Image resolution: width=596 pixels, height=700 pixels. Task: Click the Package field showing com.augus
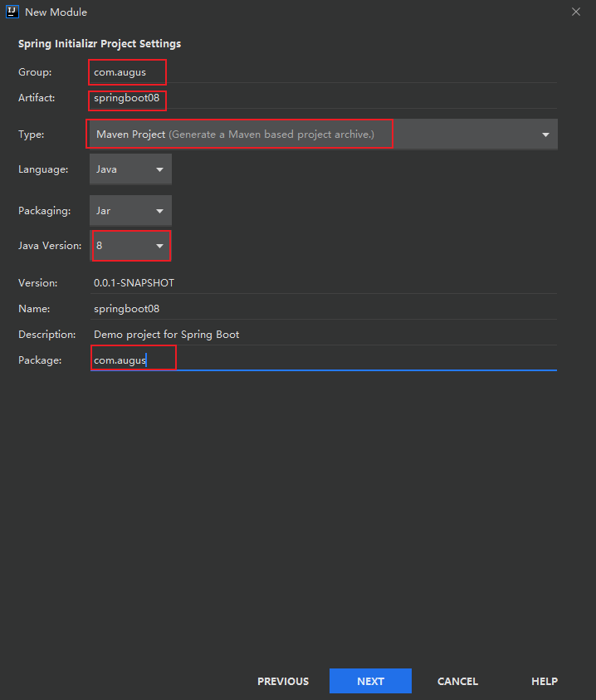pos(133,360)
